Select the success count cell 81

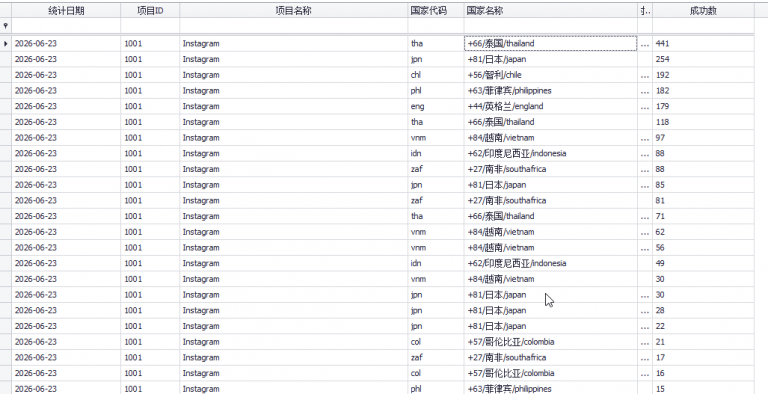(703, 200)
